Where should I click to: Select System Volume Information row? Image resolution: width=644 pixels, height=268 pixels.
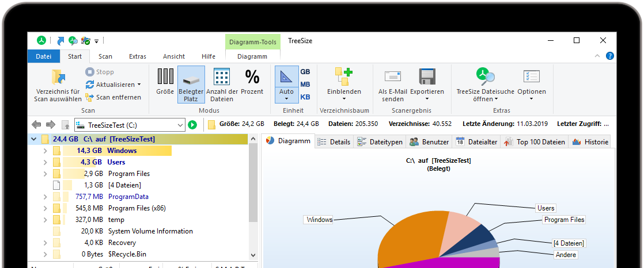pos(138,231)
